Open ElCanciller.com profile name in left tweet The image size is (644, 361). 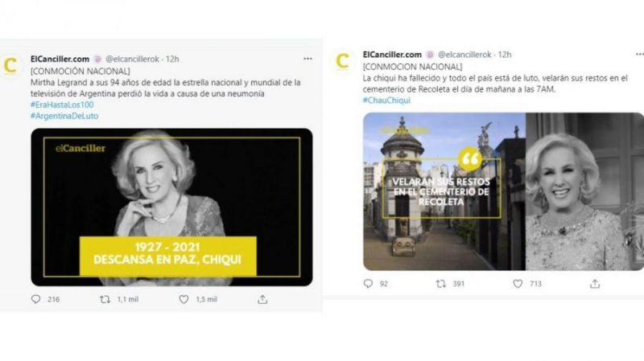[60, 59]
